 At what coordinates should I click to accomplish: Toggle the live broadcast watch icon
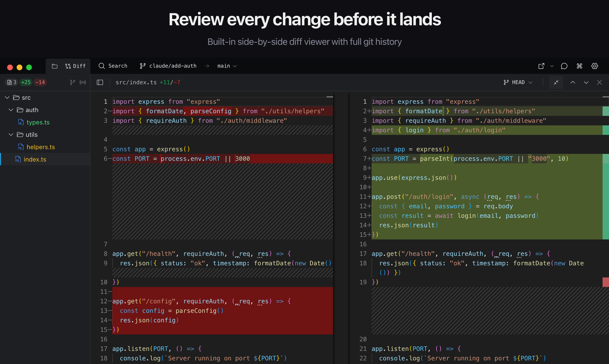click(83, 82)
